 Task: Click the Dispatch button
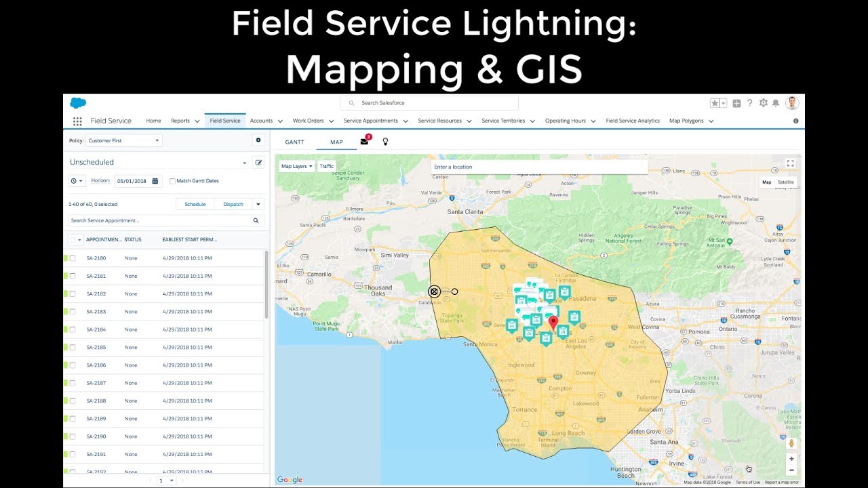233,204
